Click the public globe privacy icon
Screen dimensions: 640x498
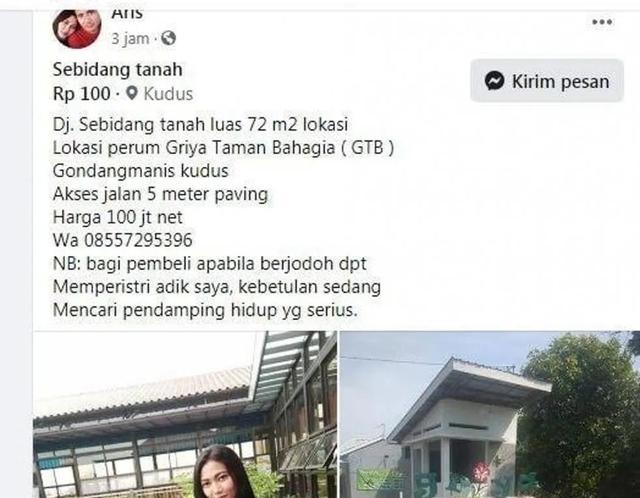[x=168, y=38]
